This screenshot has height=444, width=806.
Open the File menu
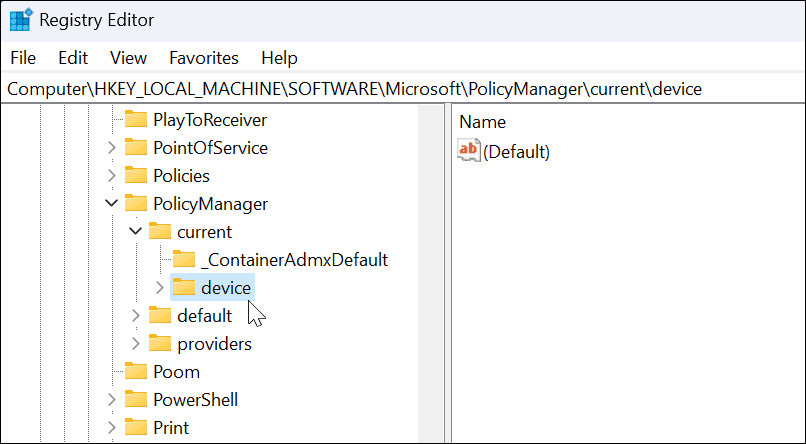coord(23,58)
